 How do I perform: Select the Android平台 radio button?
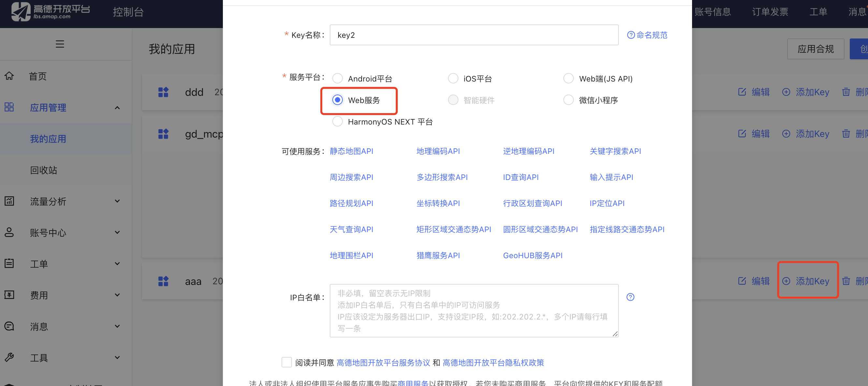(x=337, y=79)
